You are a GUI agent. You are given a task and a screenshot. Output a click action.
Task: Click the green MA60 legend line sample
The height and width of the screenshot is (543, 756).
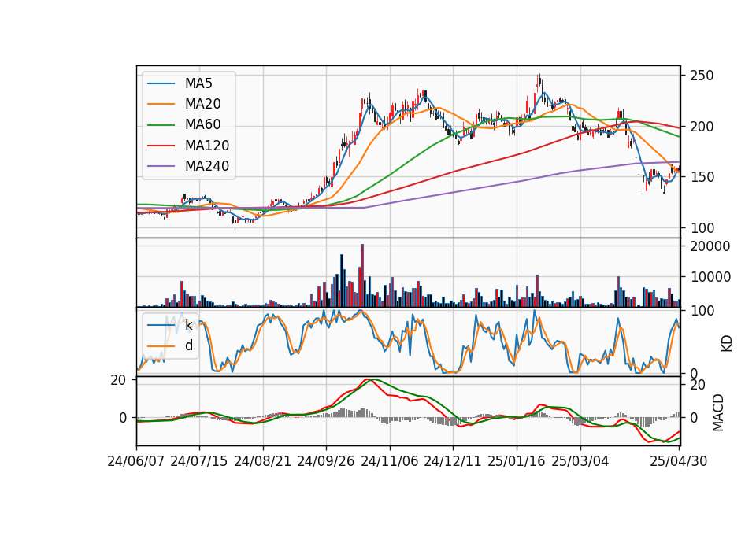click(161, 125)
